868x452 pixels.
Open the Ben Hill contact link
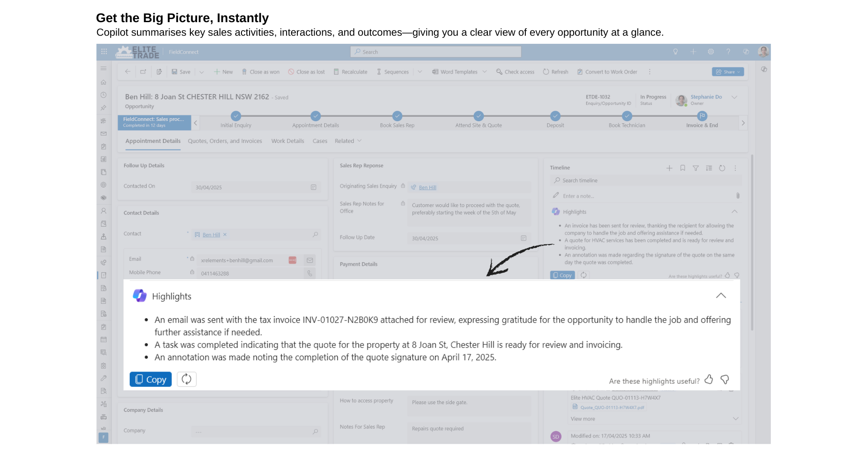pos(211,235)
